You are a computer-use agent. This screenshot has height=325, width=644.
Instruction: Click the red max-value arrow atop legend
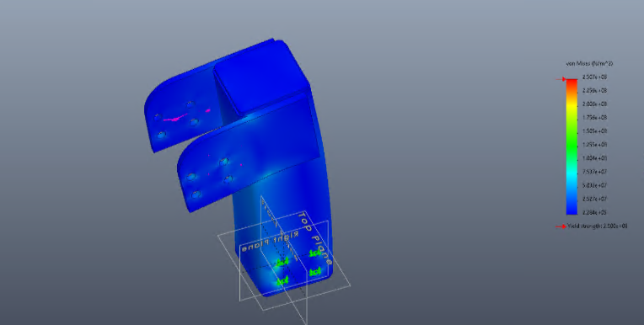561,79
